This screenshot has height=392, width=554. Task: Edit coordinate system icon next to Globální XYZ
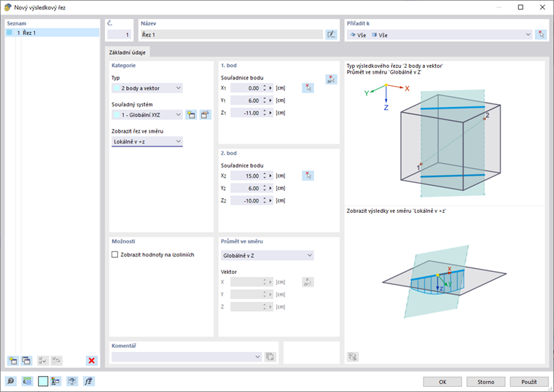tap(206, 115)
